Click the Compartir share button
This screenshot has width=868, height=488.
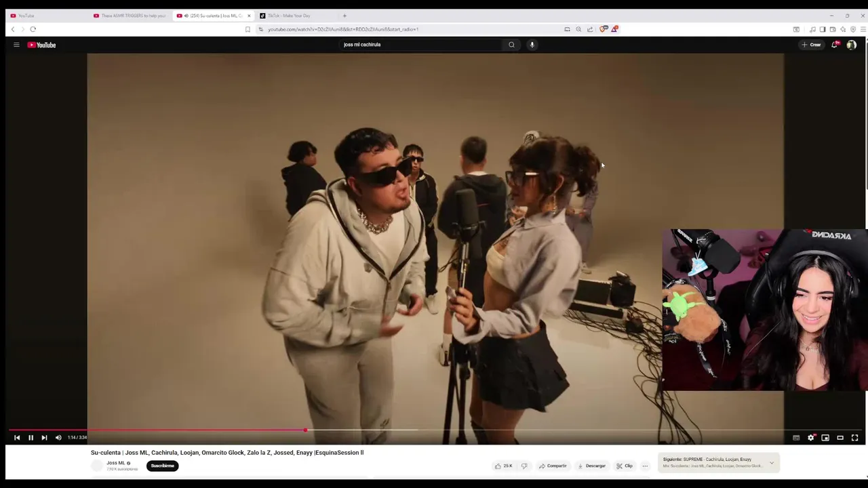pos(553,466)
